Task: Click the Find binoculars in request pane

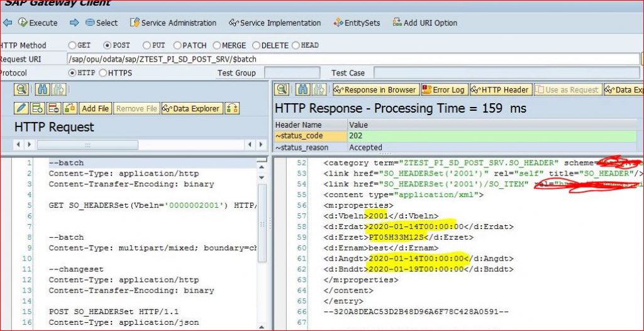Action: pos(42,89)
